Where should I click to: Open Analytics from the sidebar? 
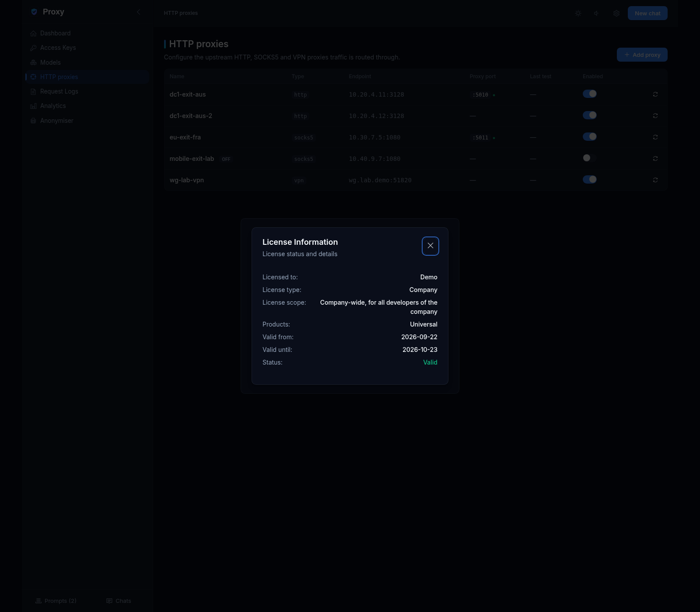87,106
